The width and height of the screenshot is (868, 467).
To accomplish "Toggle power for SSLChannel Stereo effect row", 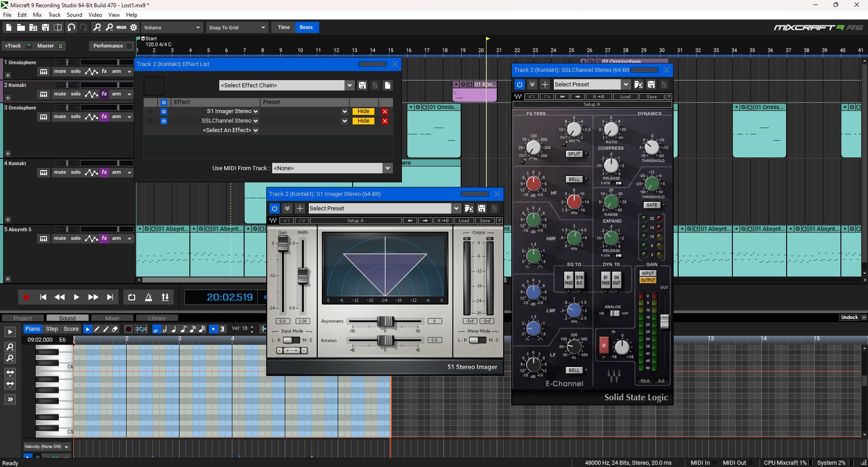I will click(164, 121).
